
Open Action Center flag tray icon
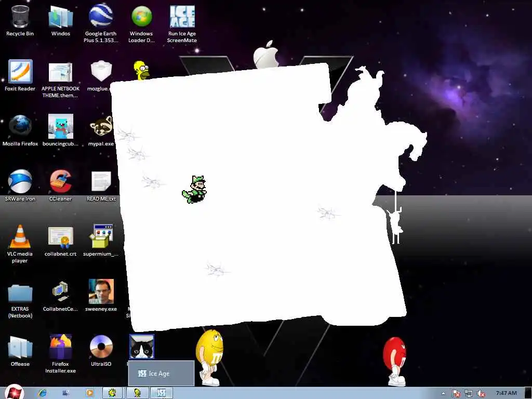[456, 393]
